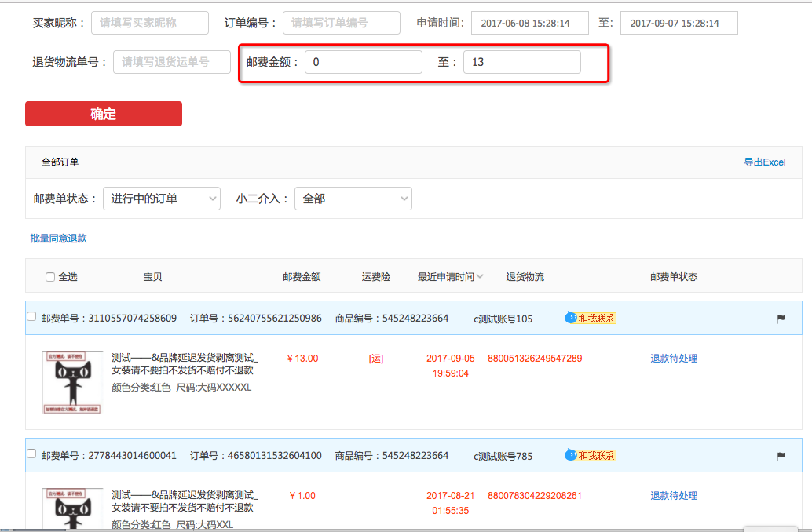Check the box for order 2778443014600041

point(31,454)
